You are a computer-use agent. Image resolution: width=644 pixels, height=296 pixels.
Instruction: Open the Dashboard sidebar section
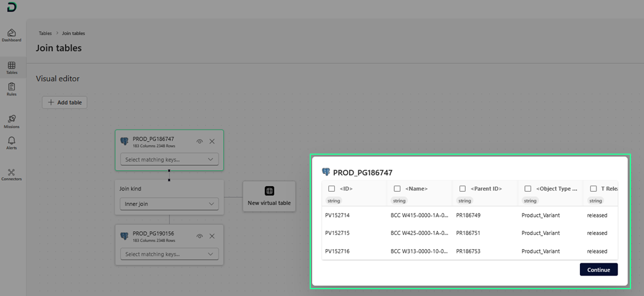coord(12,35)
